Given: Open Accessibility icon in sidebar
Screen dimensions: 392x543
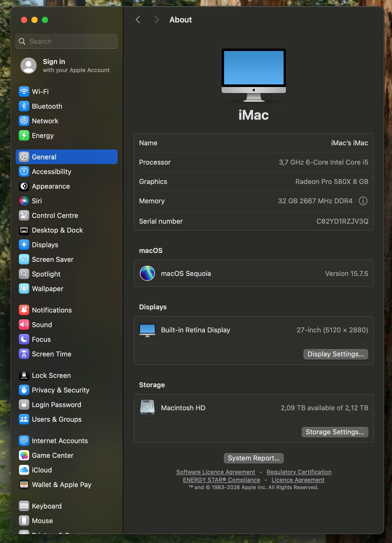Looking at the screenshot, I should (24, 171).
